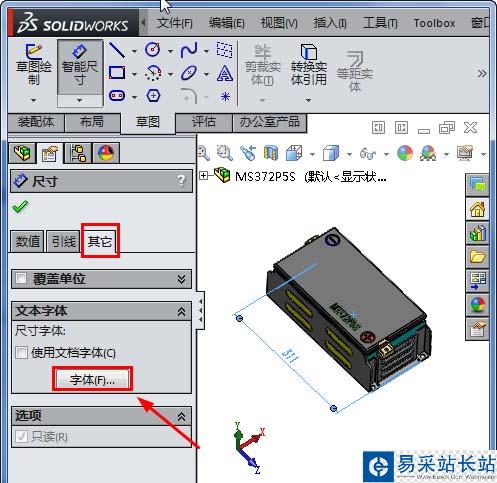
Task: Open the Line tool dropdown arrow
Action: click(x=134, y=51)
